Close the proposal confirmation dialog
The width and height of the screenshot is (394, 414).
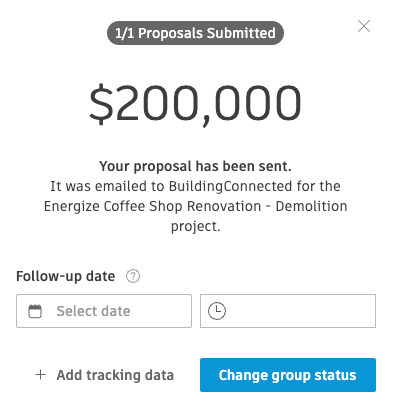click(364, 26)
